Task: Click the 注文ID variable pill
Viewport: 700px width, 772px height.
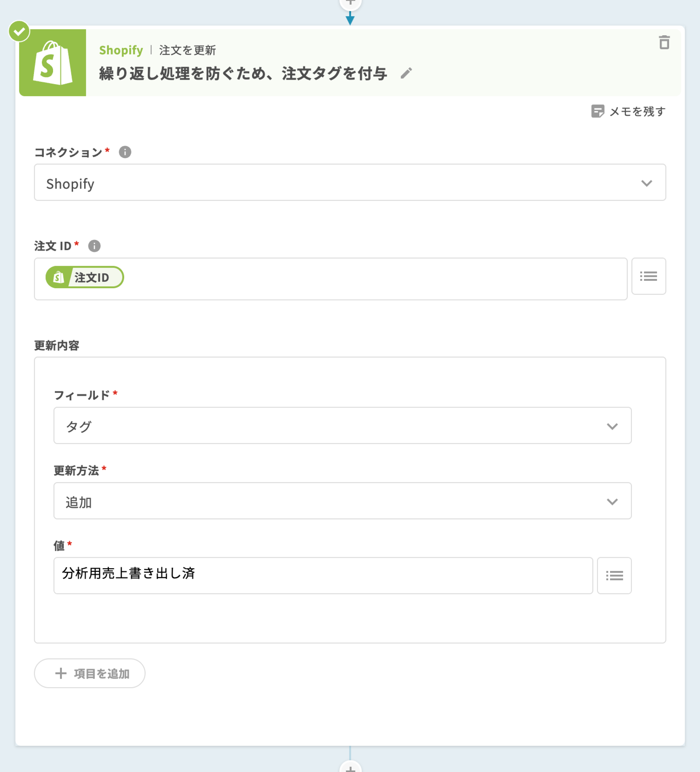Action: point(84,277)
